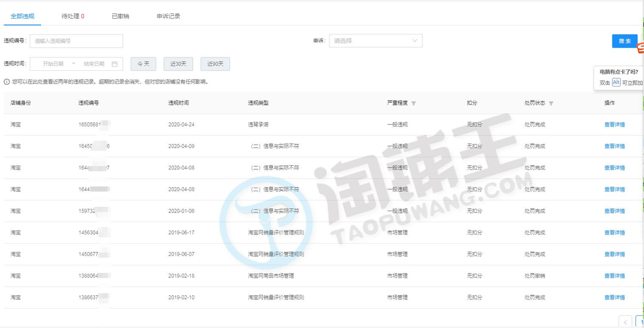
Task: Select the 申诉记录 tab
Action: [168, 16]
